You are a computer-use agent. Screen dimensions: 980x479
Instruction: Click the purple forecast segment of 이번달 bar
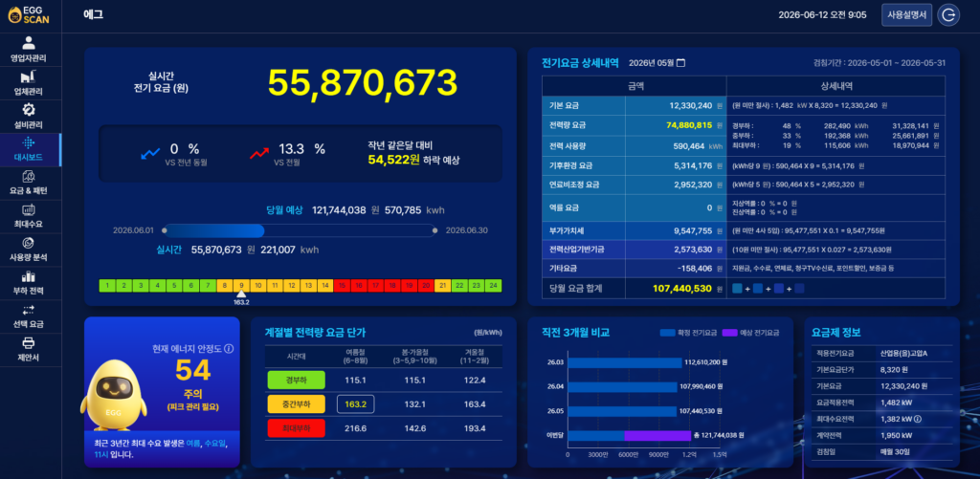point(657,435)
